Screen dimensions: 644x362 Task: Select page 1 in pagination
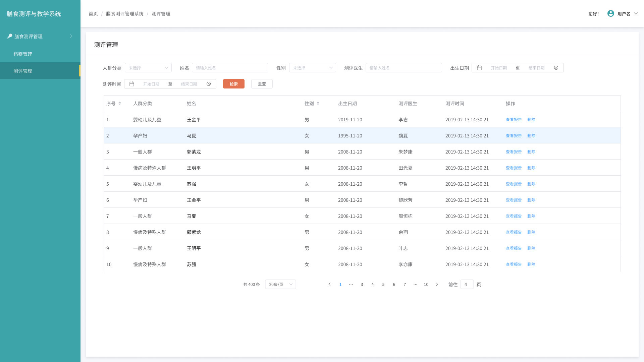click(340, 284)
